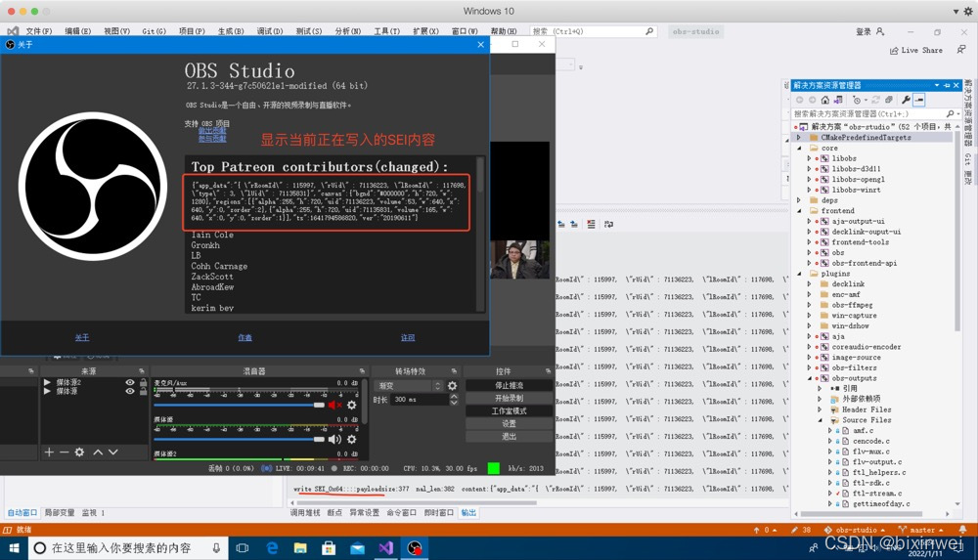Open the 文件(F) menu

coord(39,31)
